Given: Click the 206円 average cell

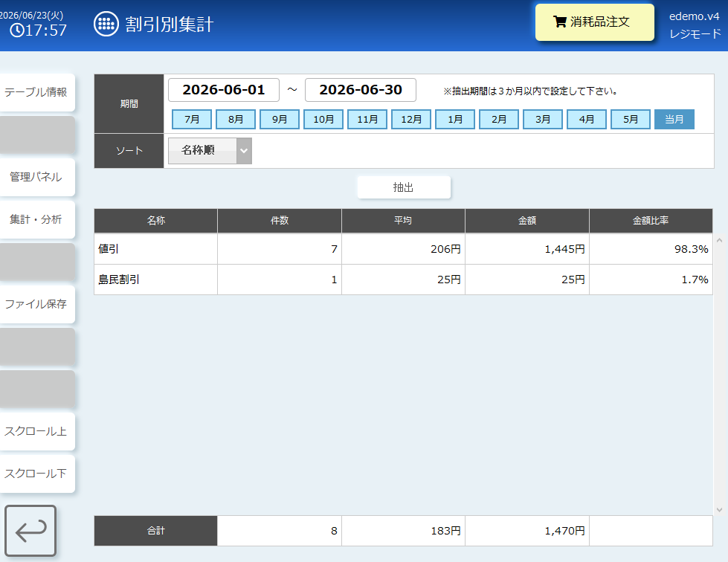Looking at the screenshot, I should pos(403,249).
